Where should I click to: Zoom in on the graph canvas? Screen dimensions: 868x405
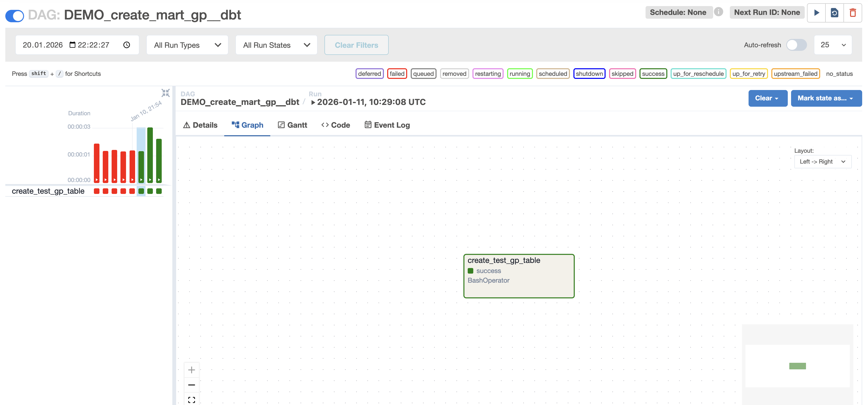[191, 370]
